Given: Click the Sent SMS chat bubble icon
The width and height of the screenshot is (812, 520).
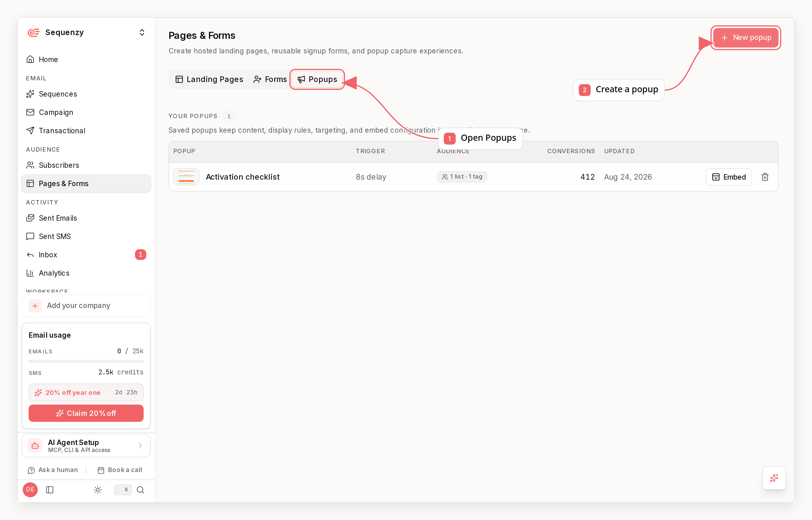Looking at the screenshot, I should coord(31,236).
